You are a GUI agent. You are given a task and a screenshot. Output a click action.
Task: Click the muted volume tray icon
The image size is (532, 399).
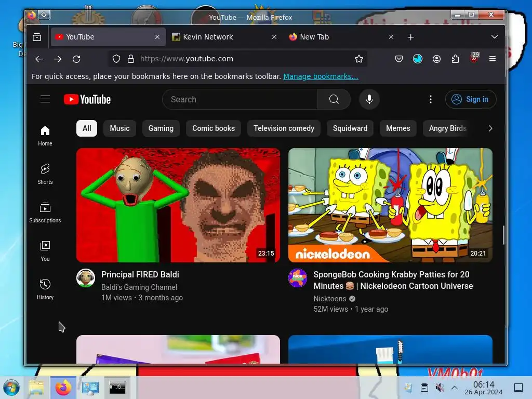tap(440, 388)
